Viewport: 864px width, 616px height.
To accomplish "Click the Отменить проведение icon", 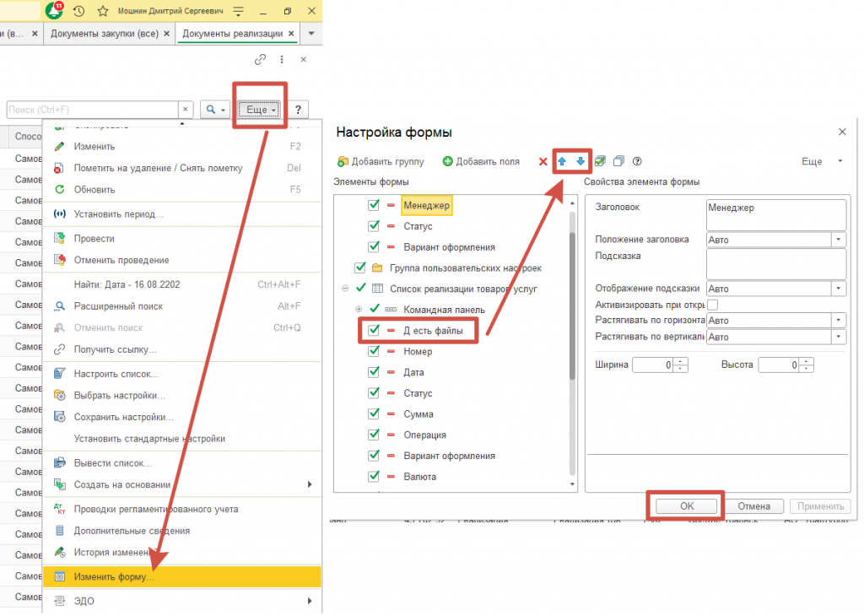I will [60, 260].
